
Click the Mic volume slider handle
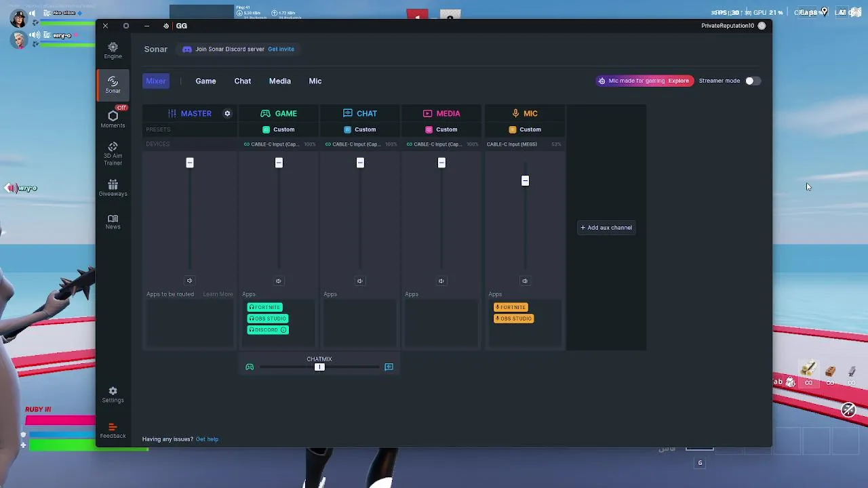click(x=525, y=180)
